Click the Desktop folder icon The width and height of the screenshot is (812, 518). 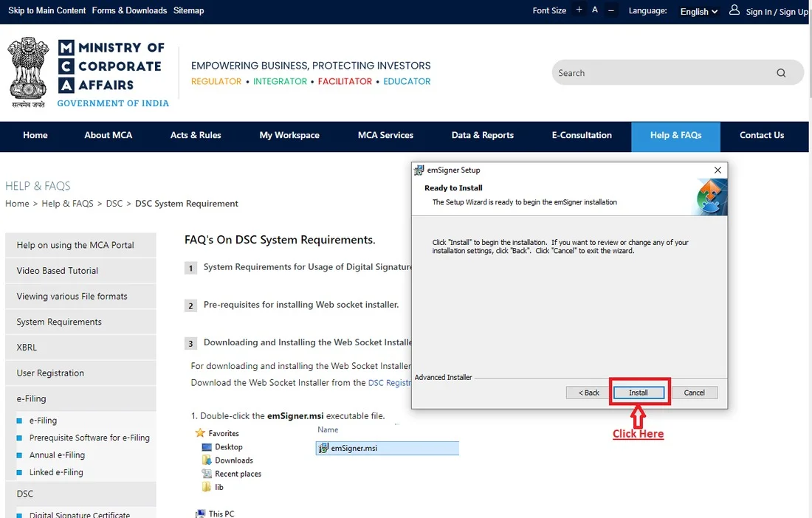click(x=207, y=447)
